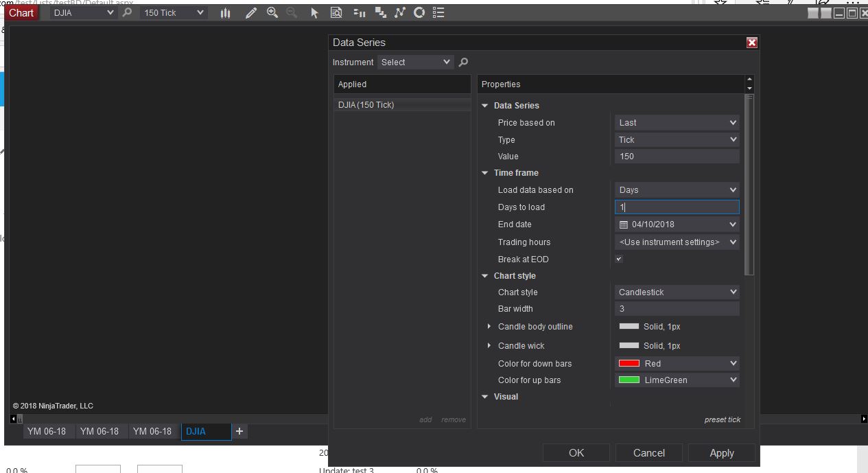Collapse the Data Series section

pos(485,106)
